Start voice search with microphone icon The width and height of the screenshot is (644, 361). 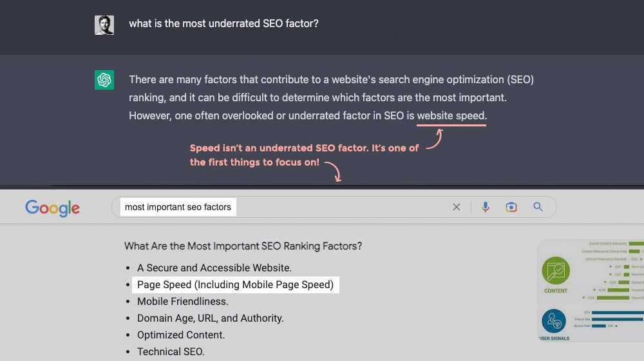(485, 207)
